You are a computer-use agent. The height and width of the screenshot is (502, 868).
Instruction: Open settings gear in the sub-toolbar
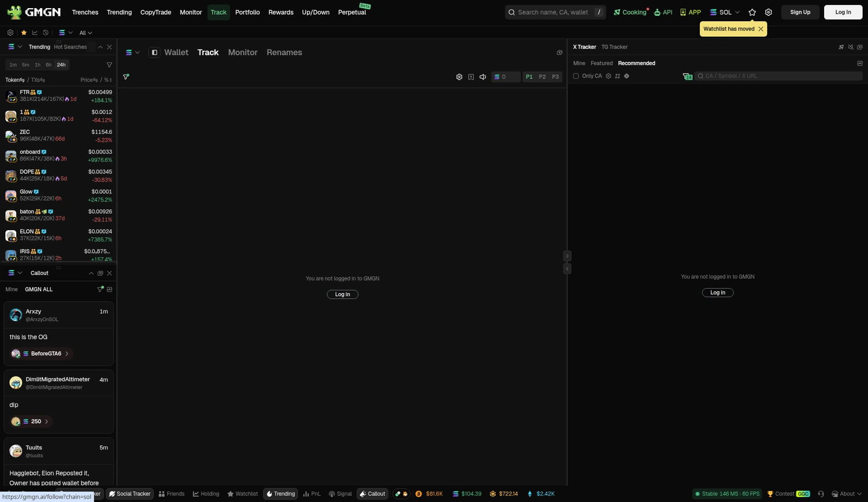[x=10, y=33]
